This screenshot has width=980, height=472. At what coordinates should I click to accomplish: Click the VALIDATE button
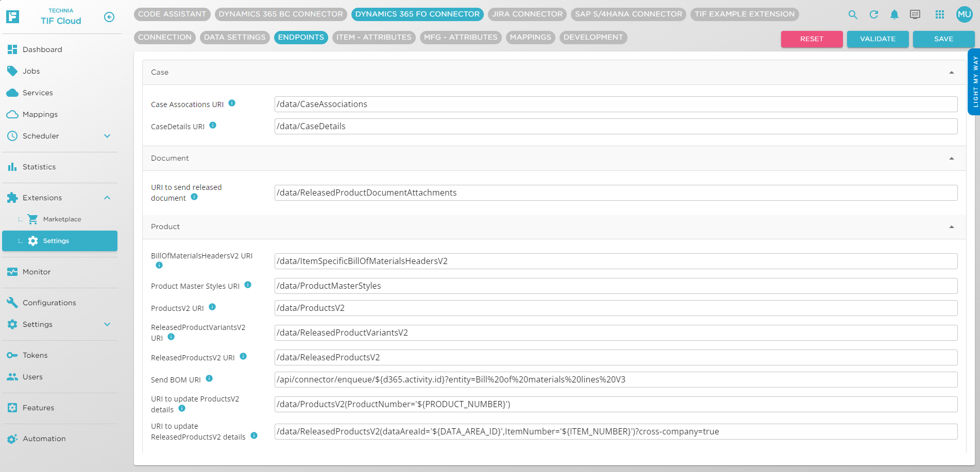click(877, 39)
